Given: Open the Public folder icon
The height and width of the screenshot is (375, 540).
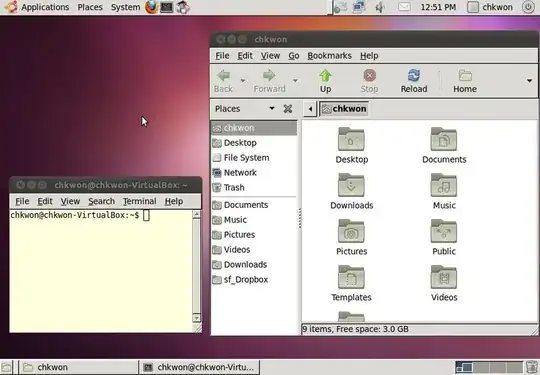Looking at the screenshot, I should [444, 231].
